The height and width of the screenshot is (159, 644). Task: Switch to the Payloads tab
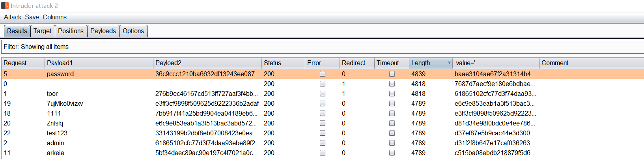(x=103, y=31)
